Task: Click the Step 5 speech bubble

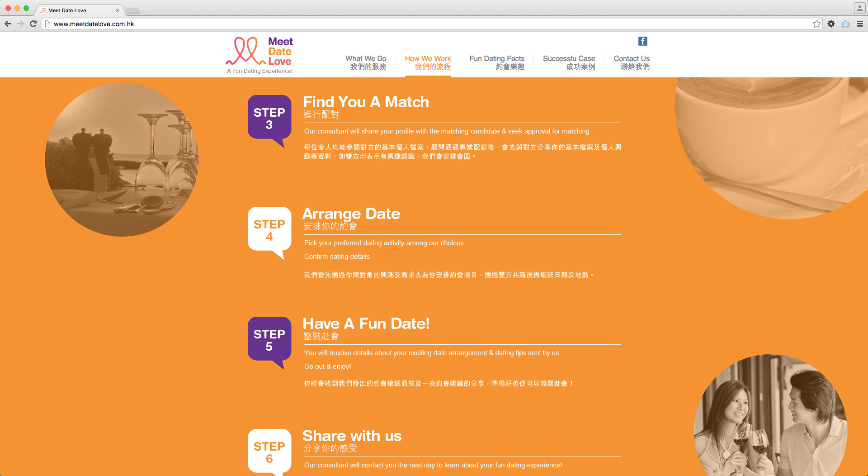Action: point(269,341)
